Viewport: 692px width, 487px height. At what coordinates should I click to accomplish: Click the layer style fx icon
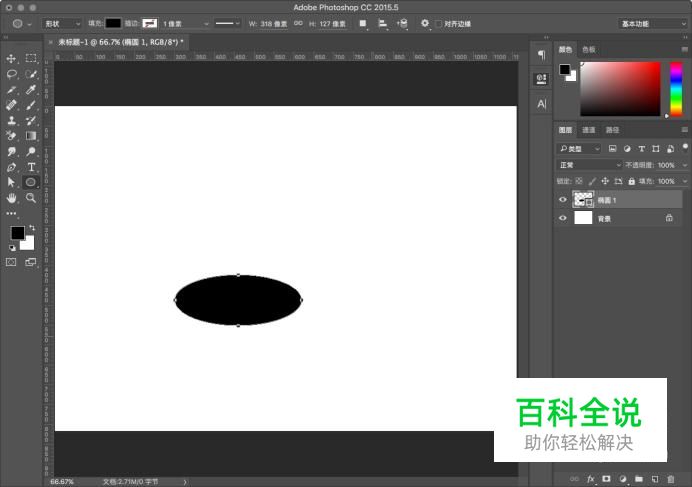(x=591, y=479)
